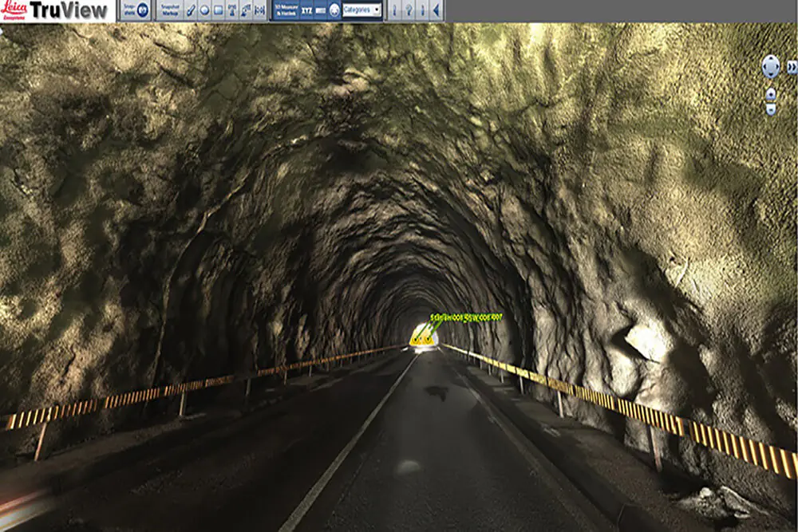
Task: Pan view up with navigation pad
Action: tap(771, 58)
